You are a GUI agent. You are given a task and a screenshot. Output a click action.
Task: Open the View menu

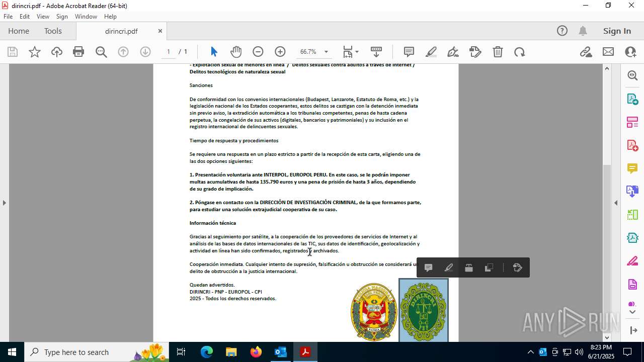tap(43, 17)
